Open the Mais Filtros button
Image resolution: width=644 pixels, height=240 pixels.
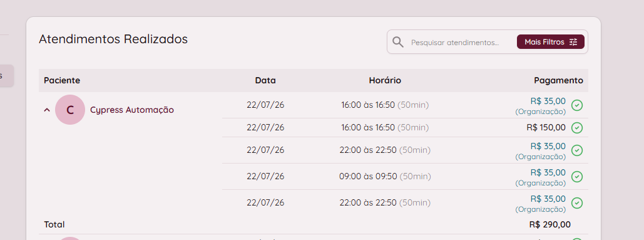[550, 42]
